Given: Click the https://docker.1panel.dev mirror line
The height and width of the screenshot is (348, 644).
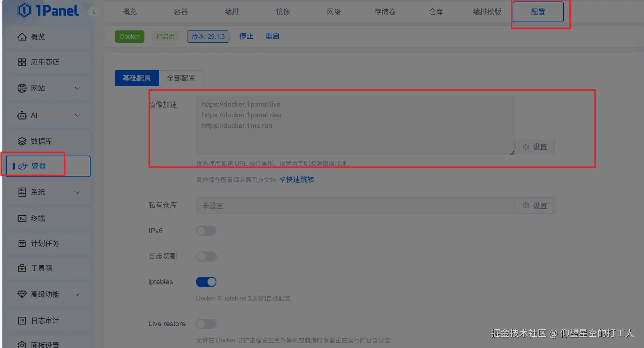Looking at the screenshot, I should point(242,115).
